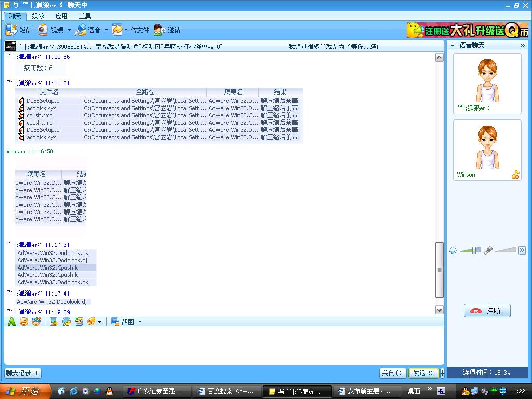The image size is (532, 399).
Task: Click the 关闭(C) close button
Action: [393, 373]
